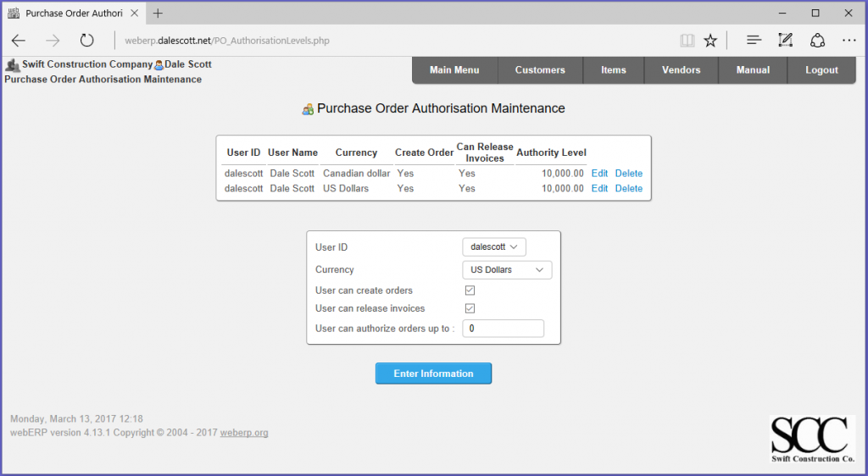
Task: Open the Main Menu tab
Action: pos(454,70)
